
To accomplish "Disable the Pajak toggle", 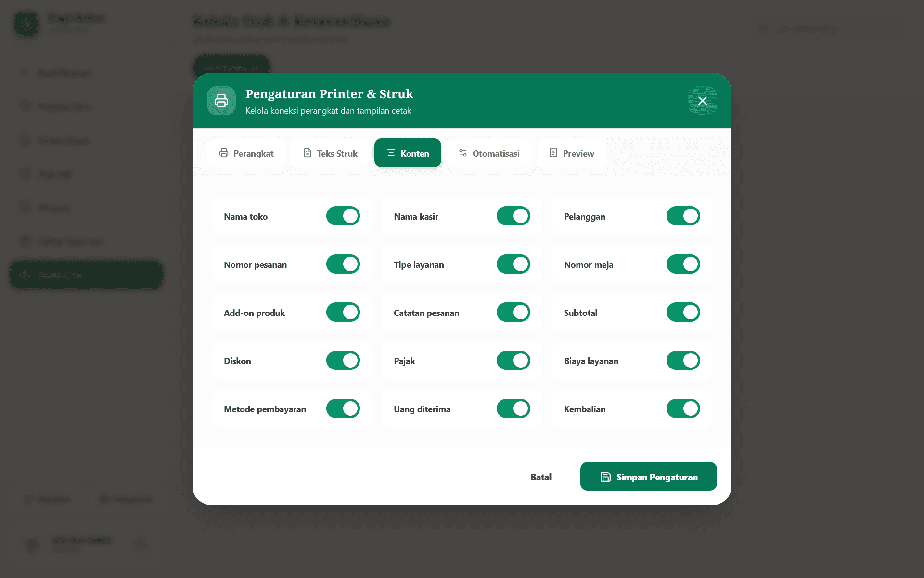I will (513, 361).
